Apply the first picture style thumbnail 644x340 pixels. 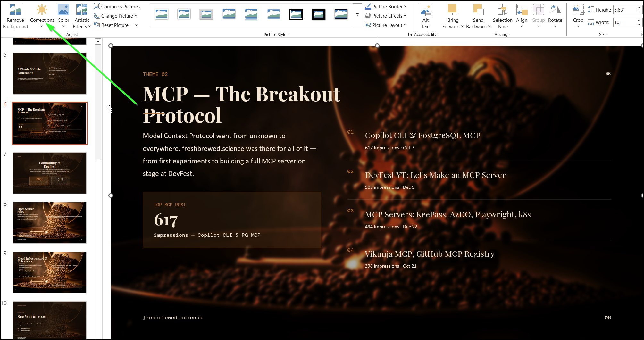click(x=162, y=14)
